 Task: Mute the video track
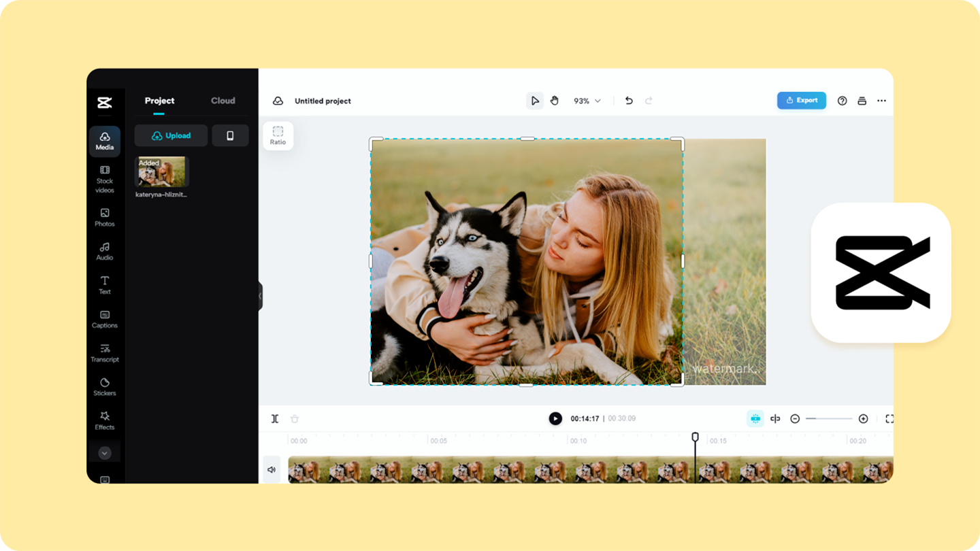pos(272,470)
